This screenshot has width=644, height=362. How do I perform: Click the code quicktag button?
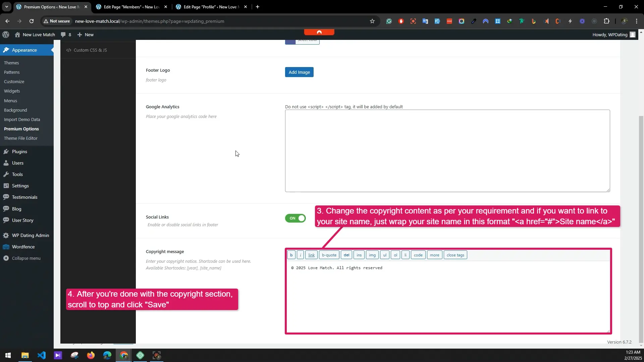pyautogui.click(x=418, y=255)
